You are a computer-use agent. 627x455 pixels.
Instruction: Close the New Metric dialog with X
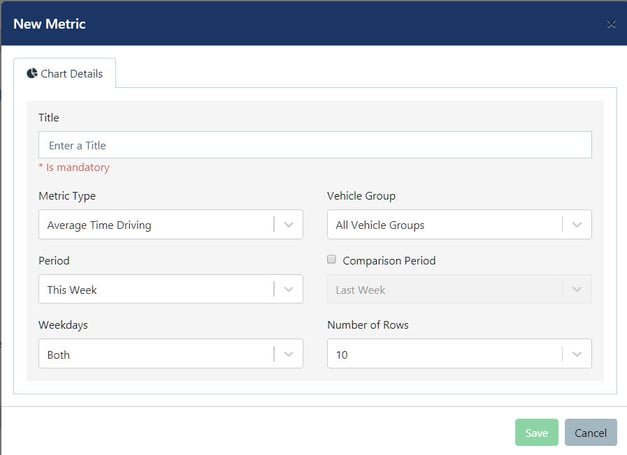point(611,24)
